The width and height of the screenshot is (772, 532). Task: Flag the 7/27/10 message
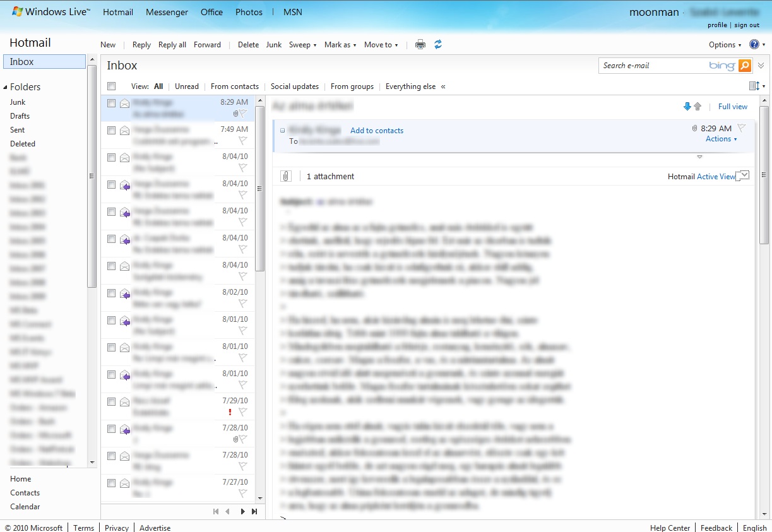pyautogui.click(x=242, y=494)
